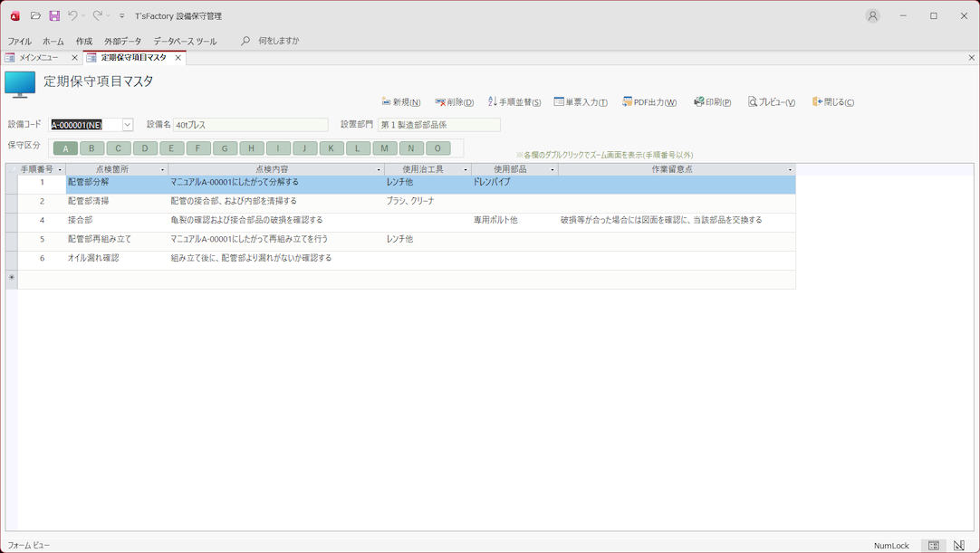
Task: Select maintenance category O toggle
Action: pyautogui.click(x=437, y=148)
